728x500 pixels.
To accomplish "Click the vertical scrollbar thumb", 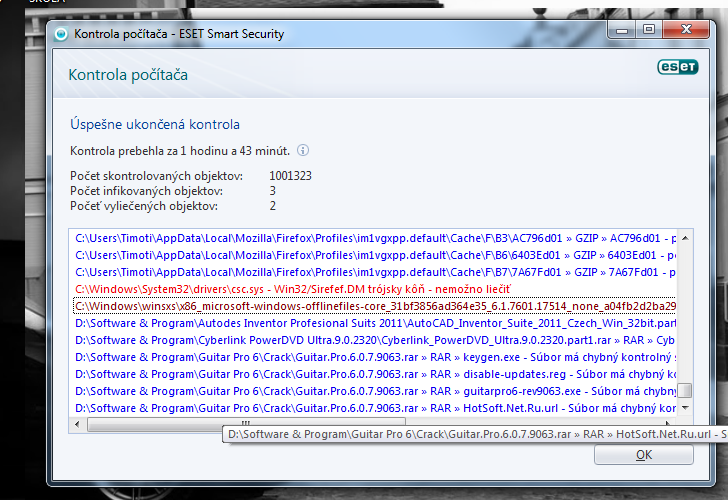I will coord(685,390).
